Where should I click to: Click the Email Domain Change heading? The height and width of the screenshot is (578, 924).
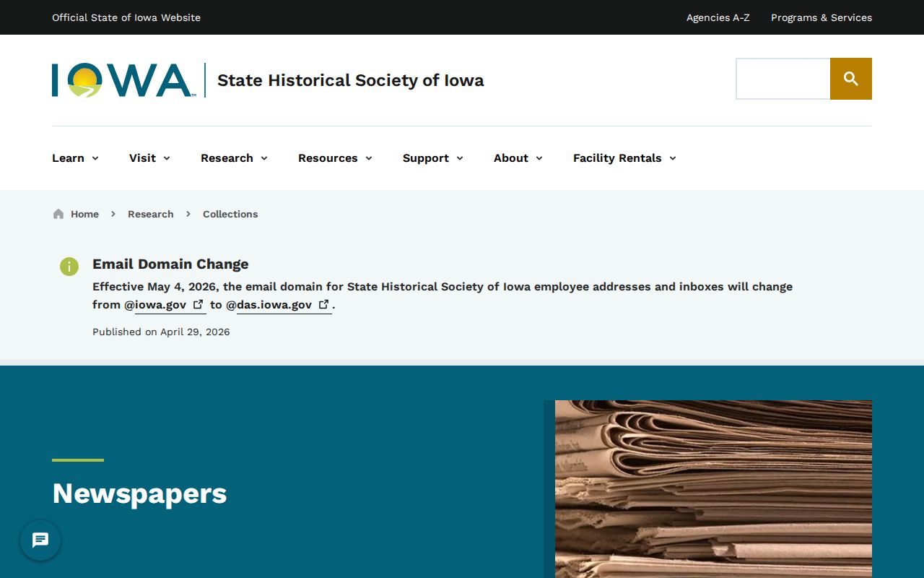pyautogui.click(x=170, y=264)
